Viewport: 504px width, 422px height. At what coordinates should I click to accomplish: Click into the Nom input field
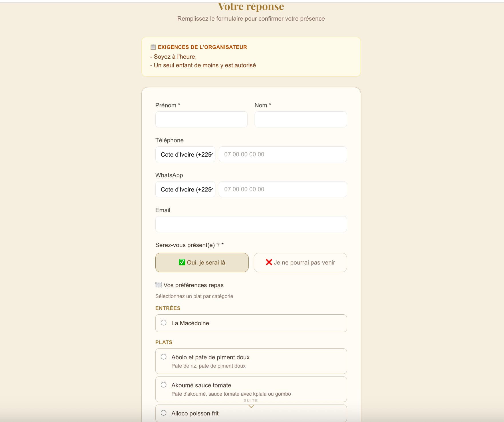click(301, 119)
